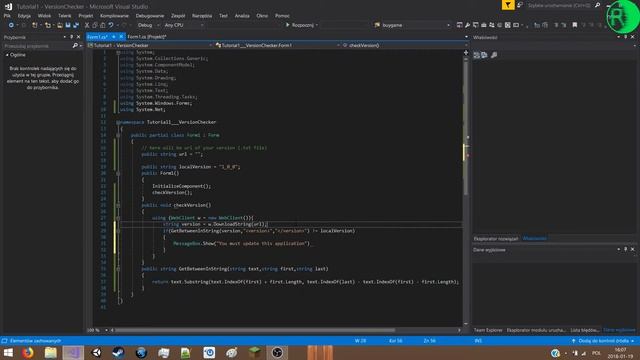Click the Navigate Backward icon in the toolbar
Image resolution: width=640 pixels, height=360 pixels.
[11, 25]
